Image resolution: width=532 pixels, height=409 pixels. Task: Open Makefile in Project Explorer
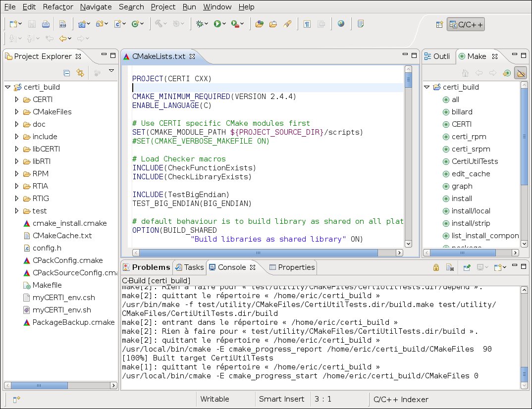[47, 285]
